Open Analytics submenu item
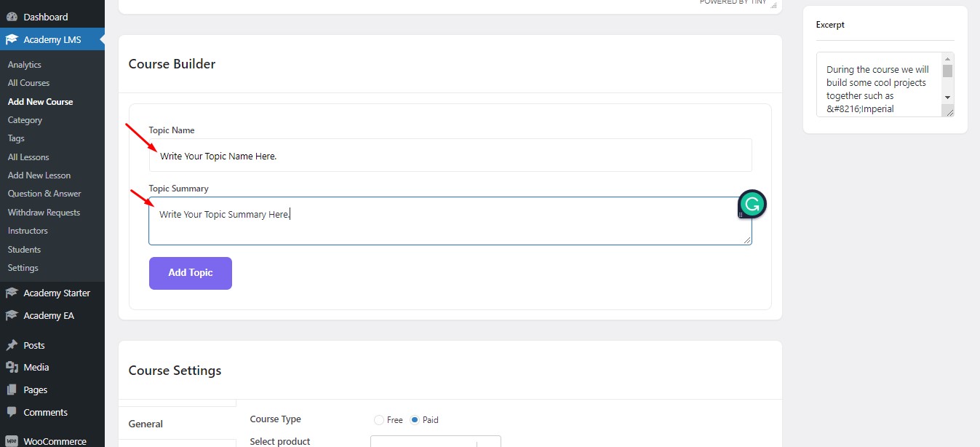Viewport: 980px width, 447px height. pyautogui.click(x=25, y=65)
